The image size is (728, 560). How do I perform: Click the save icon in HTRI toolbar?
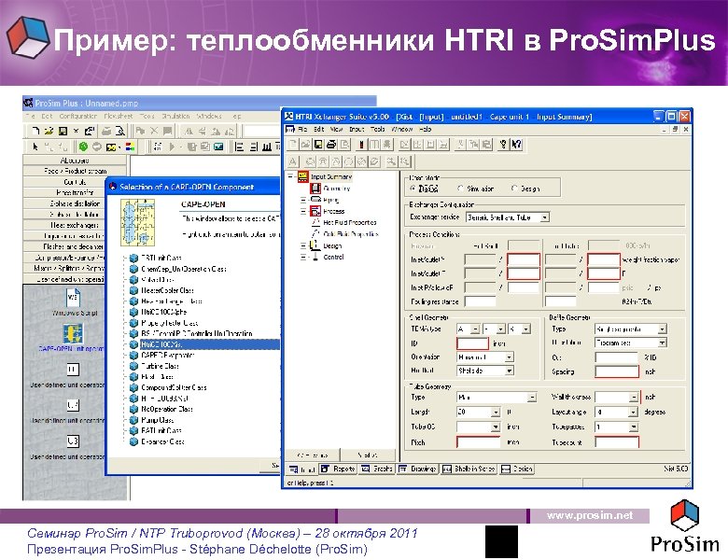click(318, 145)
